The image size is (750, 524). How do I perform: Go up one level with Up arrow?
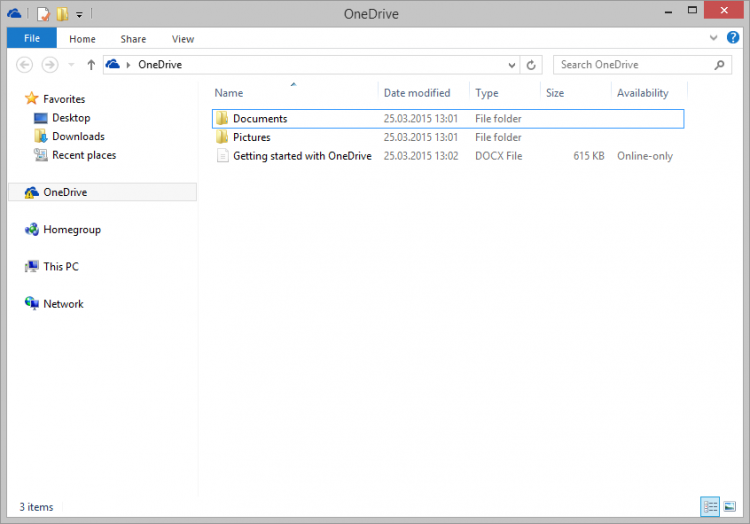(x=91, y=65)
